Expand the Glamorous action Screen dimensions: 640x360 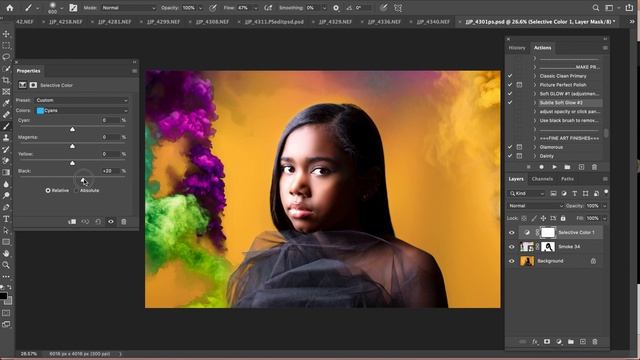[535, 147]
